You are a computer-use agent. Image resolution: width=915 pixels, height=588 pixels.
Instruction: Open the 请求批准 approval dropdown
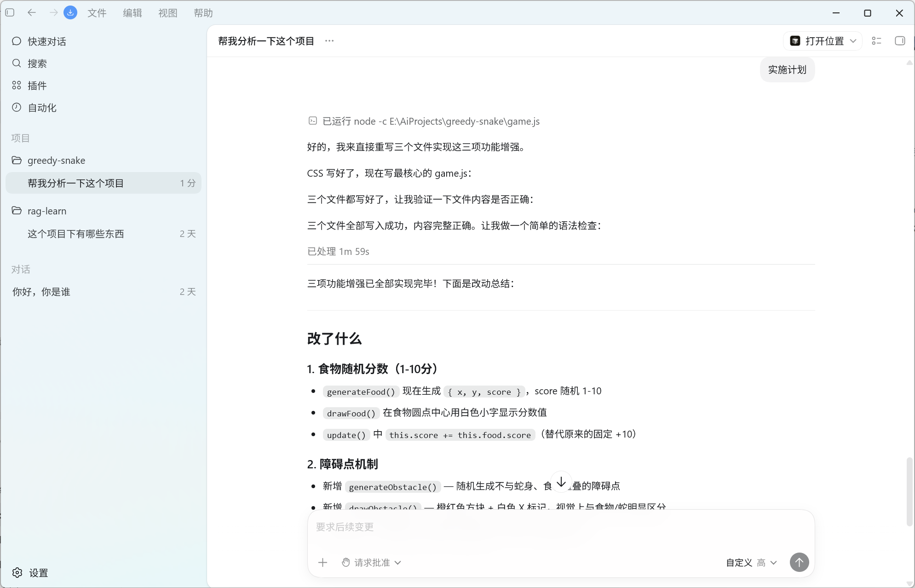(372, 562)
